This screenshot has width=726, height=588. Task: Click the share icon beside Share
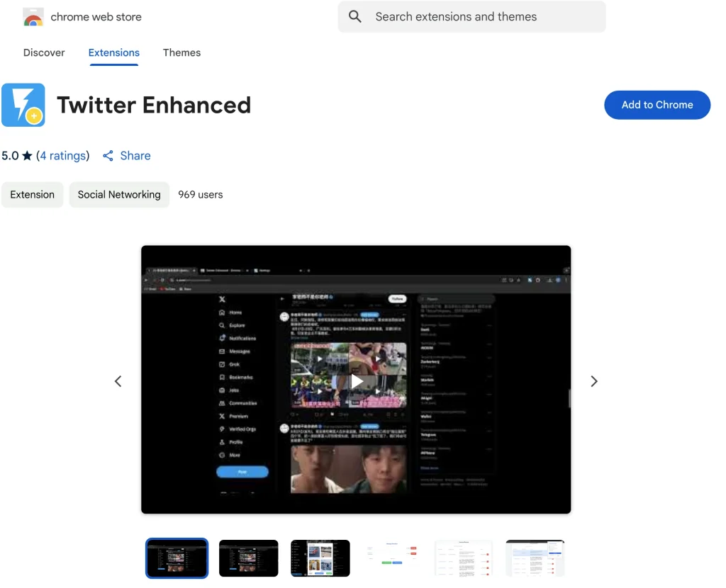click(x=108, y=156)
